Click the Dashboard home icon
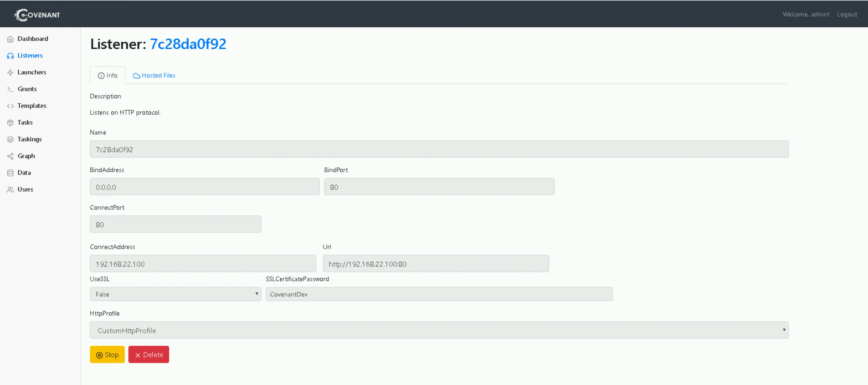 10,39
